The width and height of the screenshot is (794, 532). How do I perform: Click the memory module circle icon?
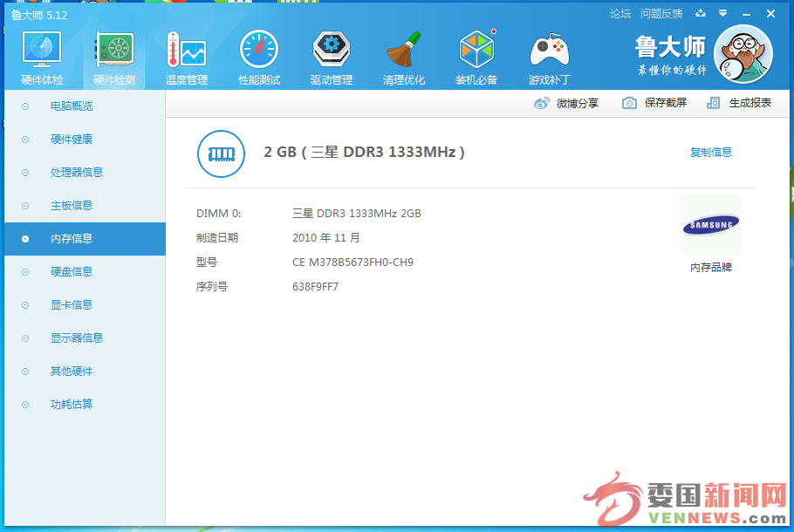[221, 153]
